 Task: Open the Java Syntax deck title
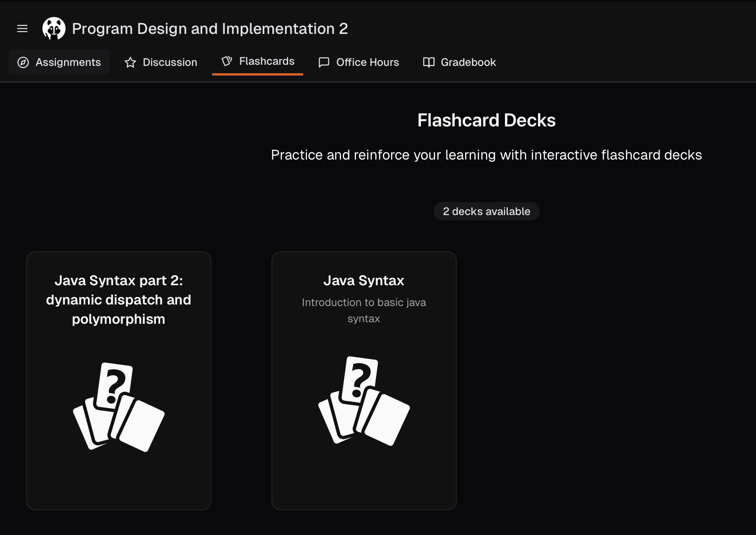(x=364, y=281)
